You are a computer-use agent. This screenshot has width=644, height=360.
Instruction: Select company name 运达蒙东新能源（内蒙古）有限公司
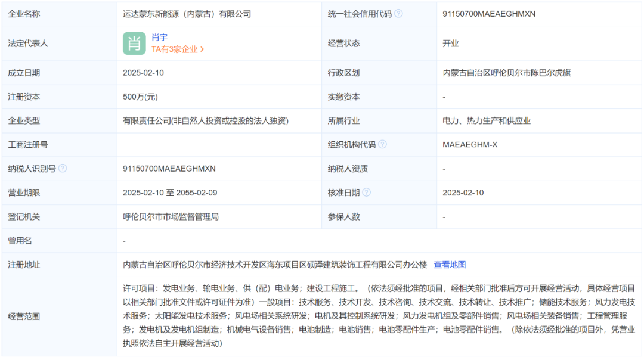click(187, 14)
